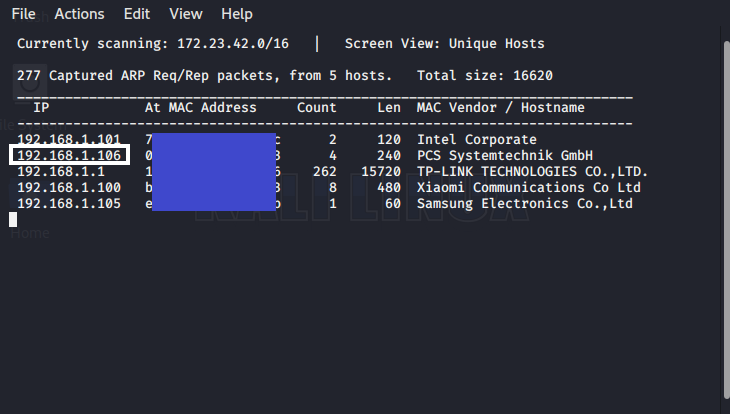Viewport: 730px width, 414px height.
Task: Click the Xiaomi Communications vendor entry
Action: (x=528, y=188)
